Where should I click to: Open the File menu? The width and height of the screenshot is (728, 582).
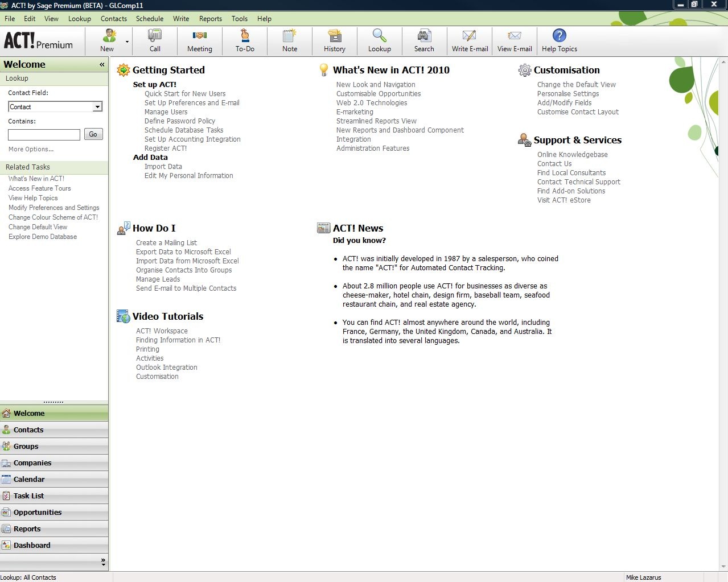coord(10,19)
